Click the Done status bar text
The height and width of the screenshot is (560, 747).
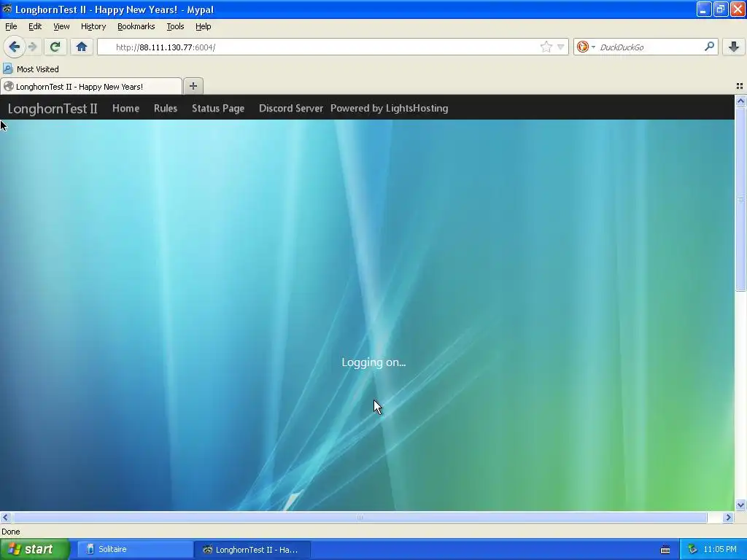(x=10, y=532)
